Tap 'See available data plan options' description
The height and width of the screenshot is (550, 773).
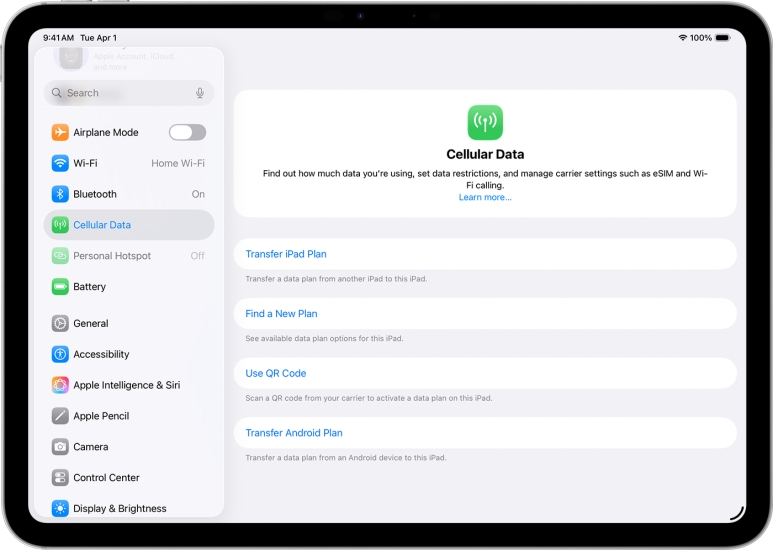(x=324, y=338)
